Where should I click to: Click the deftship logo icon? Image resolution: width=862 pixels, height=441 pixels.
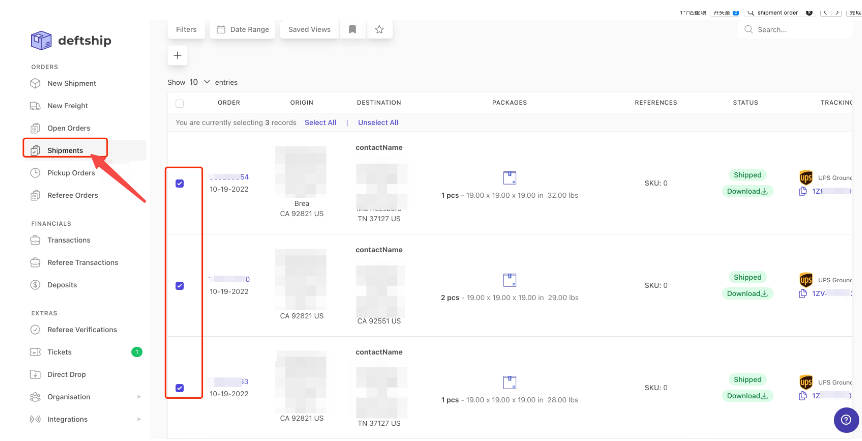coord(41,41)
